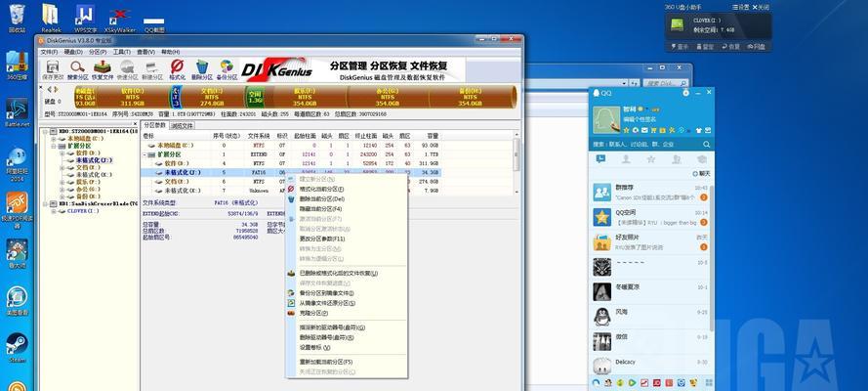Screen dimensions: 868x391
Task: Click the red 格式化 toolbar icon
Action: click(177, 69)
